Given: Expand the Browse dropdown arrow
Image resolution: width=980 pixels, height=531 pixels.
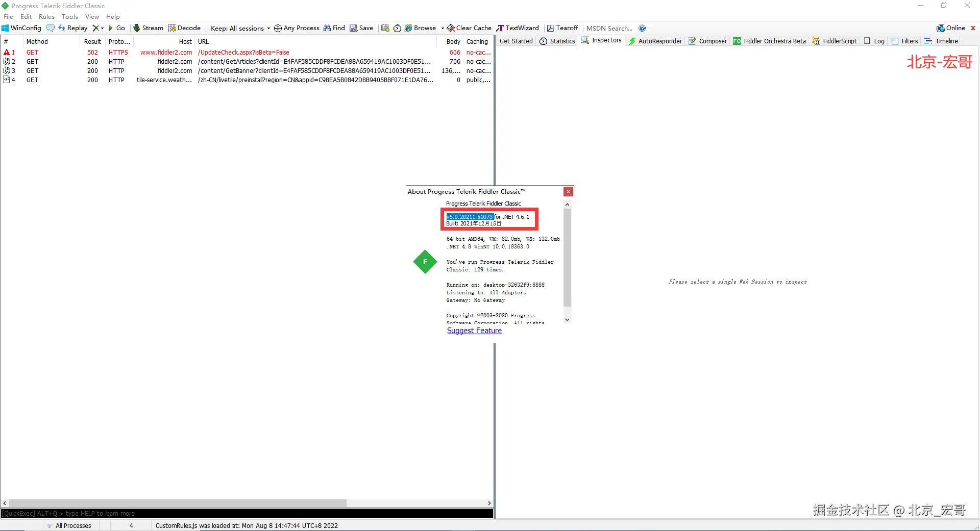Looking at the screenshot, I should pos(443,28).
